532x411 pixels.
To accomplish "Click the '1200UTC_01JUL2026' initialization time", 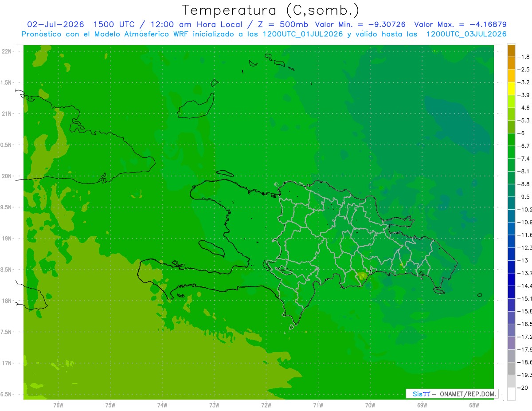I will click(303, 34).
